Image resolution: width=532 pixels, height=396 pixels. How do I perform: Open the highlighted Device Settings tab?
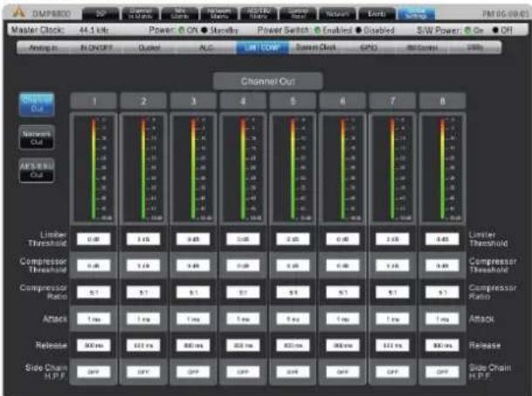[416, 14]
